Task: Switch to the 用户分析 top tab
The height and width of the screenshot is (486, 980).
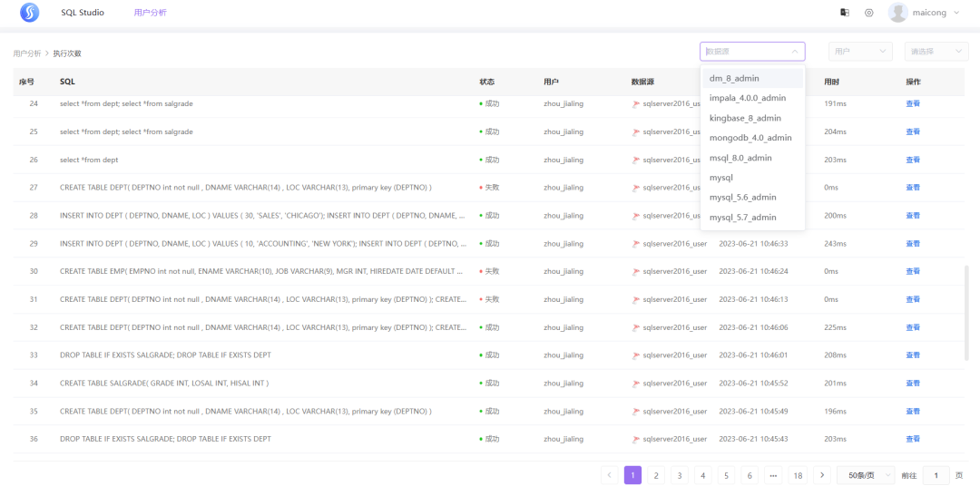Action: click(x=150, y=13)
